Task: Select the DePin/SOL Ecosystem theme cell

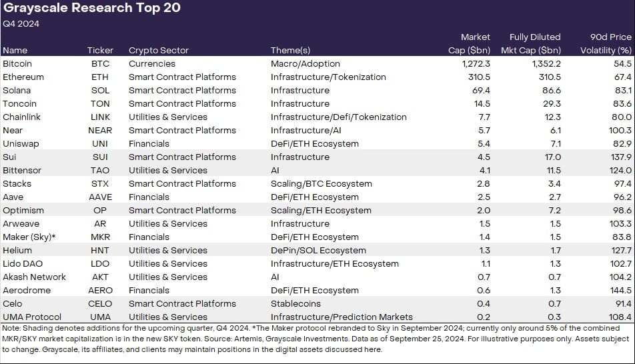Action: point(318,250)
